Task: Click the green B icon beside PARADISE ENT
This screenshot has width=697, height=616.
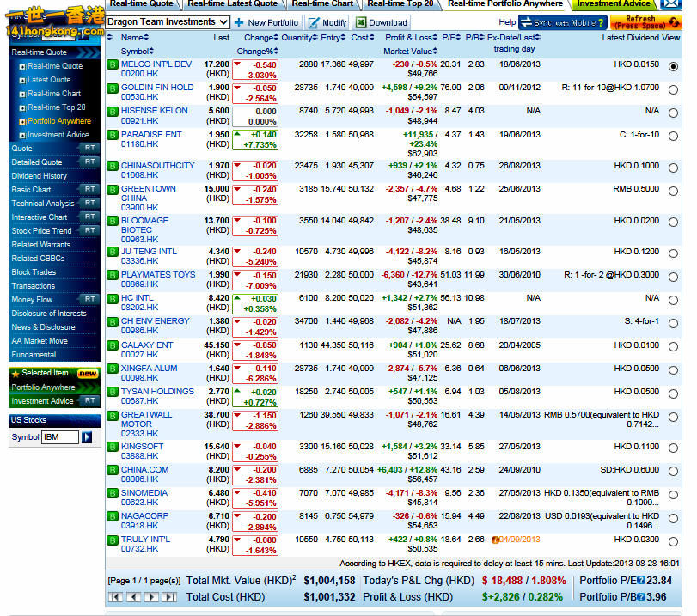Action: tap(113, 135)
